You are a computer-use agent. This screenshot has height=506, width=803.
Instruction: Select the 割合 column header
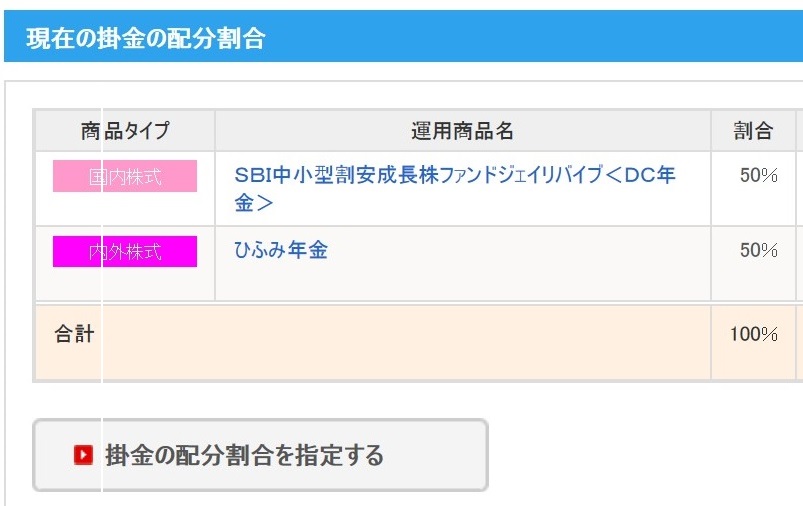pyautogui.click(x=753, y=131)
